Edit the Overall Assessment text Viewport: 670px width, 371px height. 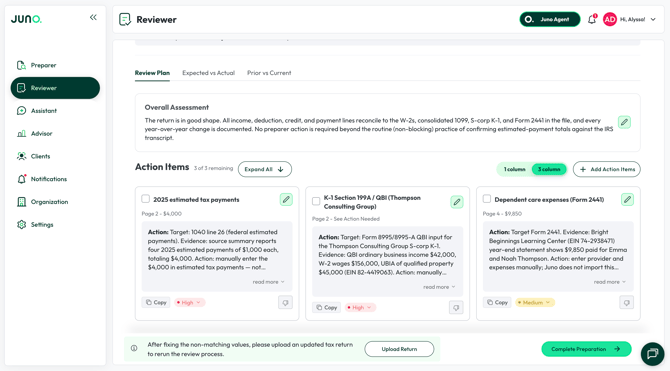pyautogui.click(x=624, y=122)
